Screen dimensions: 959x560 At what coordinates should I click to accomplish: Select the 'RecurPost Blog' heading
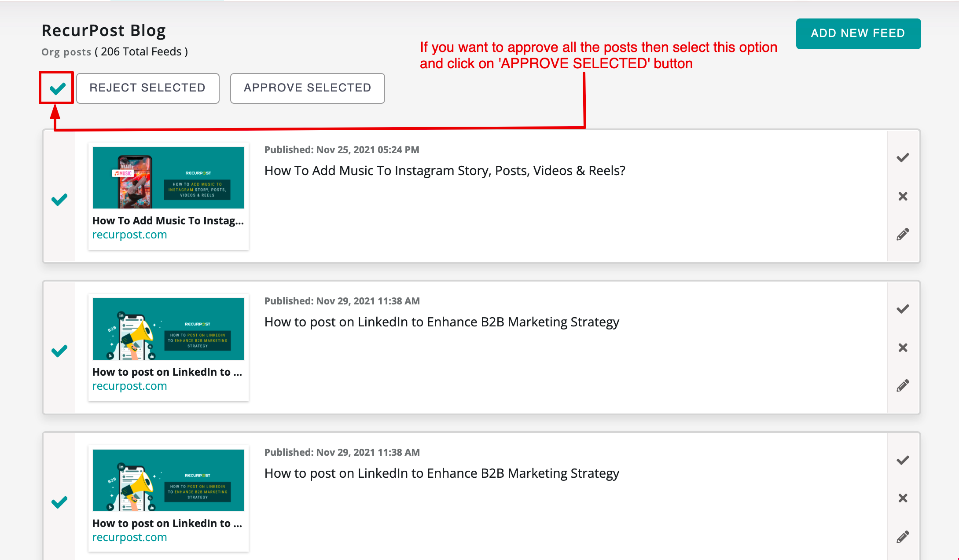pos(103,31)
